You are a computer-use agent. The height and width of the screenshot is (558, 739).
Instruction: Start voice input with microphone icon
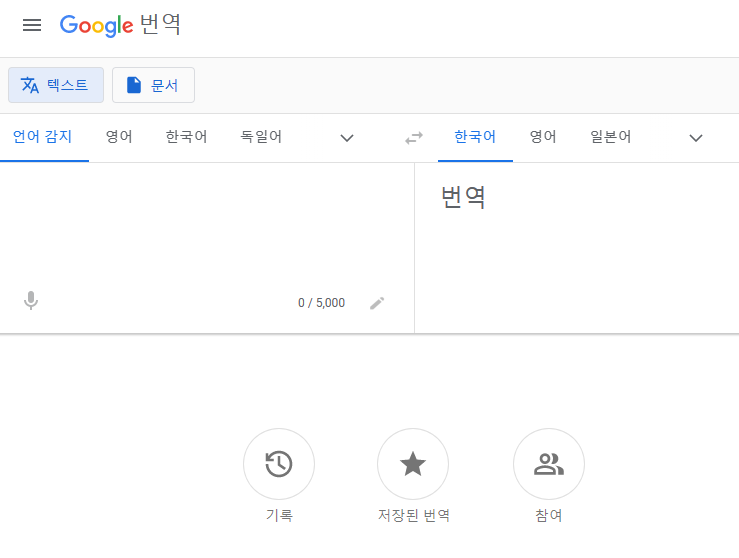pyautogui.click(x=31, y=301)
